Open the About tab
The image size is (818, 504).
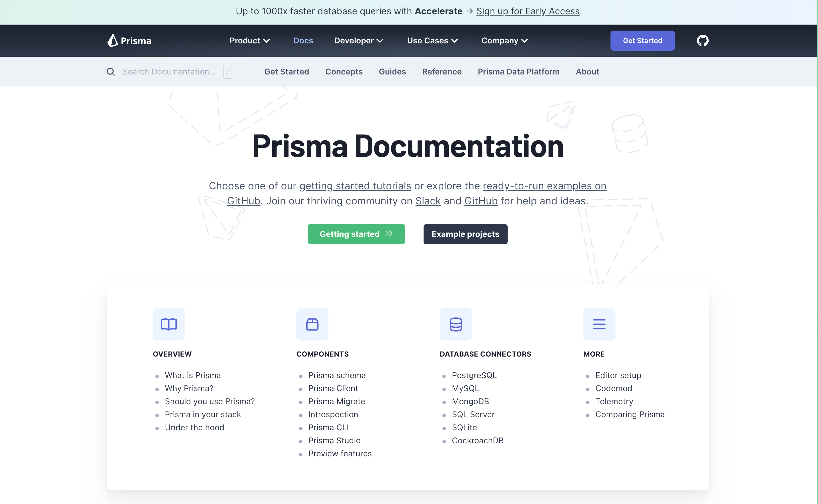click(x=587, y=72)
